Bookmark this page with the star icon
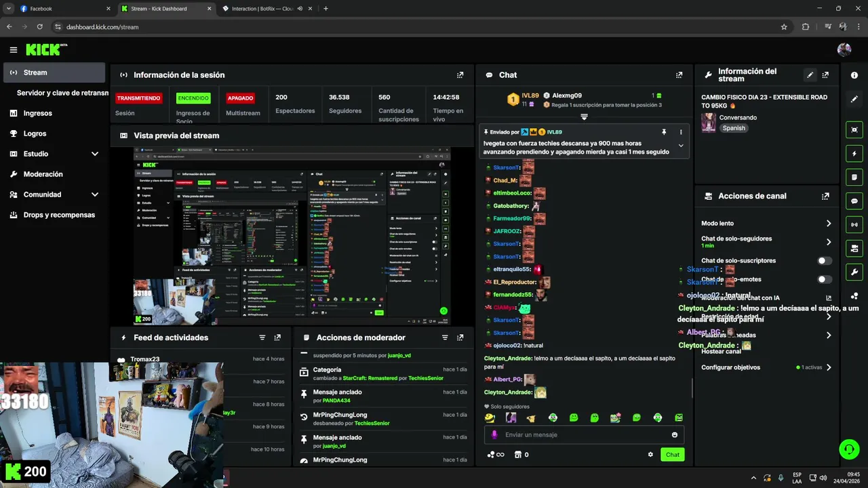Screen dimensions: 868x488 (x=784, y=27)
